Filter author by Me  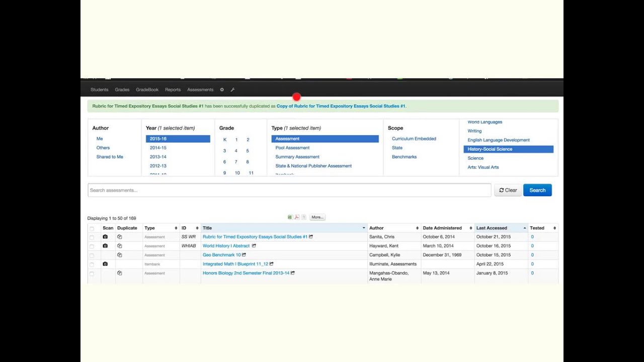point(100,139)
